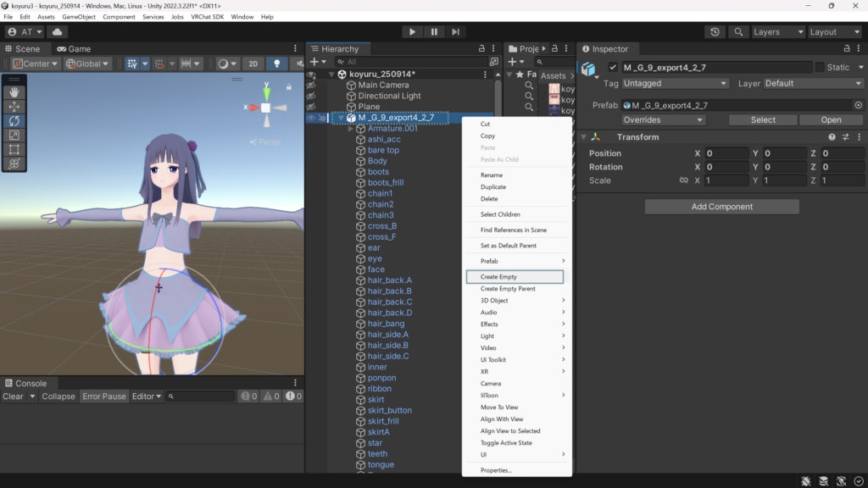Click the cloud services icon

[x=58, y=32]
